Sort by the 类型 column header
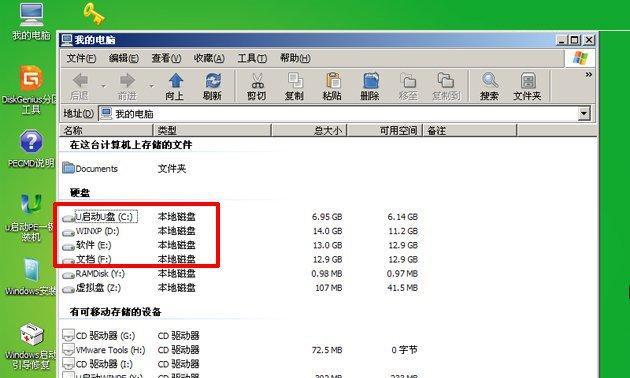This screenshot has width=630, height=378. pos(213,131)
